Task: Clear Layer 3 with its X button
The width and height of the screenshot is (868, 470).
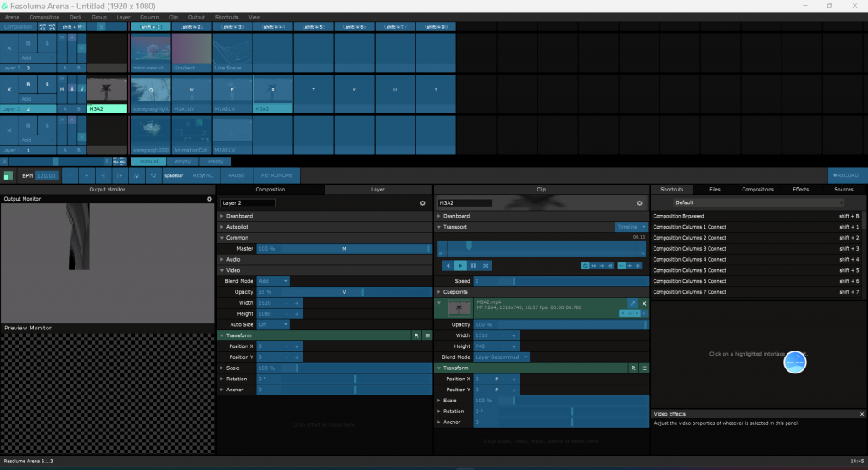Action: tap(8, 48)
